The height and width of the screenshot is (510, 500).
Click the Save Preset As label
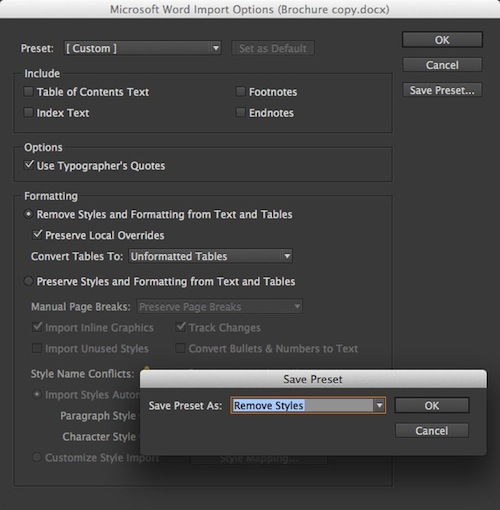click(x=185, y=406)
